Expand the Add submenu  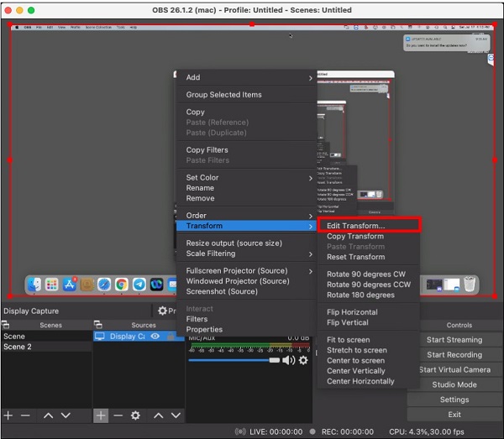point(246,77)
